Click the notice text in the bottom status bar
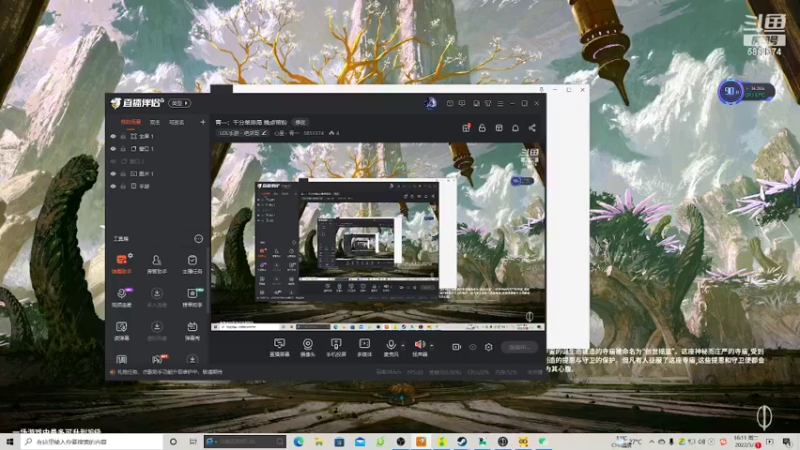The height and width of the screenshot is (450, 800). pyautogui.click(x=170, y=372)
